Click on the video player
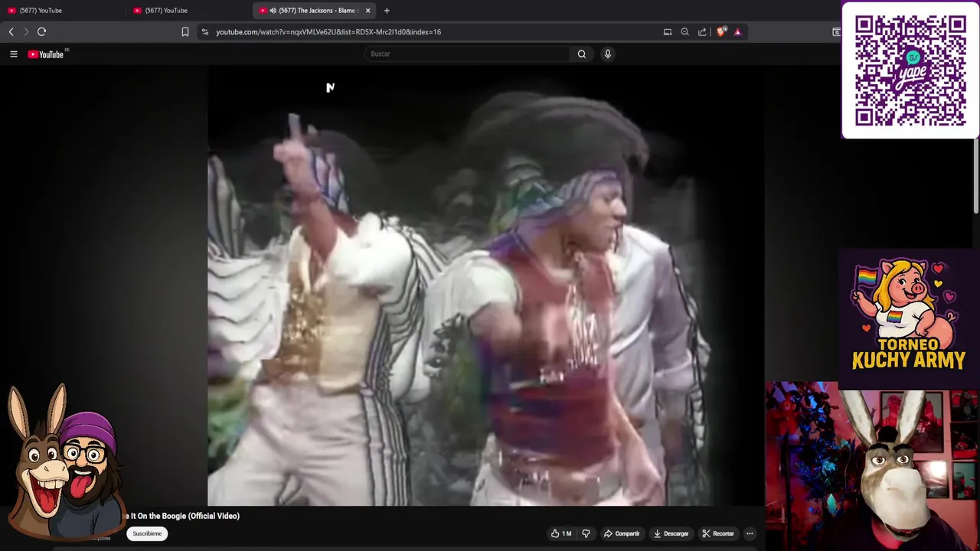The image size is (980, 551). click(485, 286)
